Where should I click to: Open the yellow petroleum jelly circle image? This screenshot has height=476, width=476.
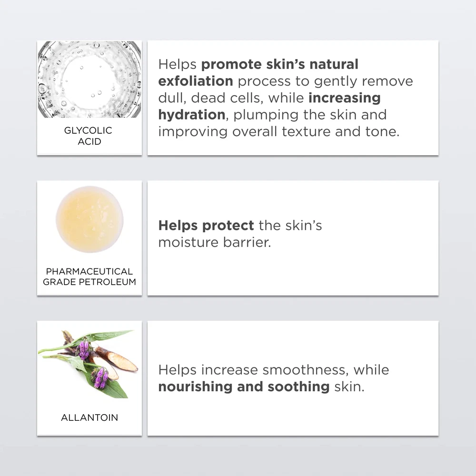coord(89,219)
